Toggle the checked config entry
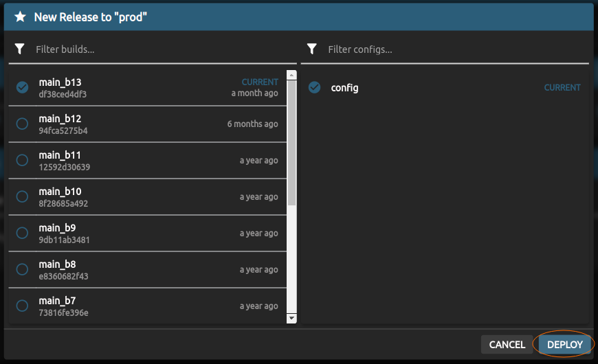 coord(315,87)
